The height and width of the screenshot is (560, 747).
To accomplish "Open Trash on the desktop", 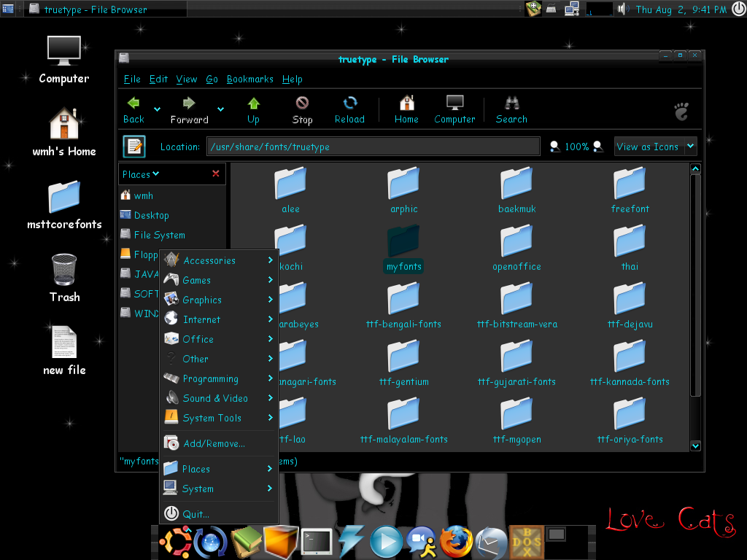I will [x=64, y=278].
